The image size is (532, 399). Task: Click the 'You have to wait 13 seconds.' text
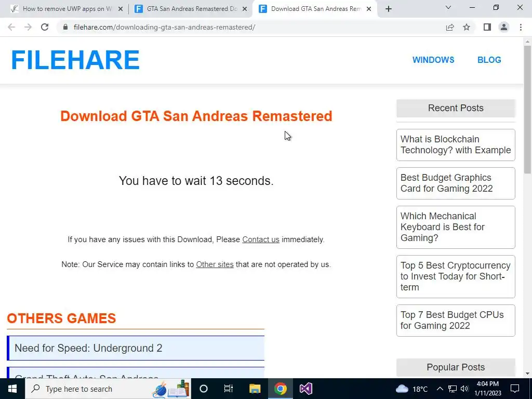pos(196,181)
